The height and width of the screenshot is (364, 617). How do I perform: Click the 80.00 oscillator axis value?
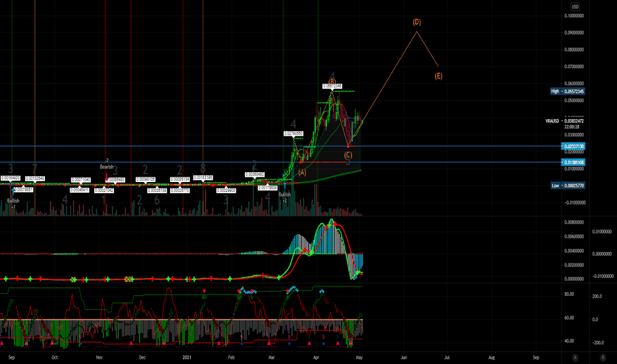click(569, 295)
